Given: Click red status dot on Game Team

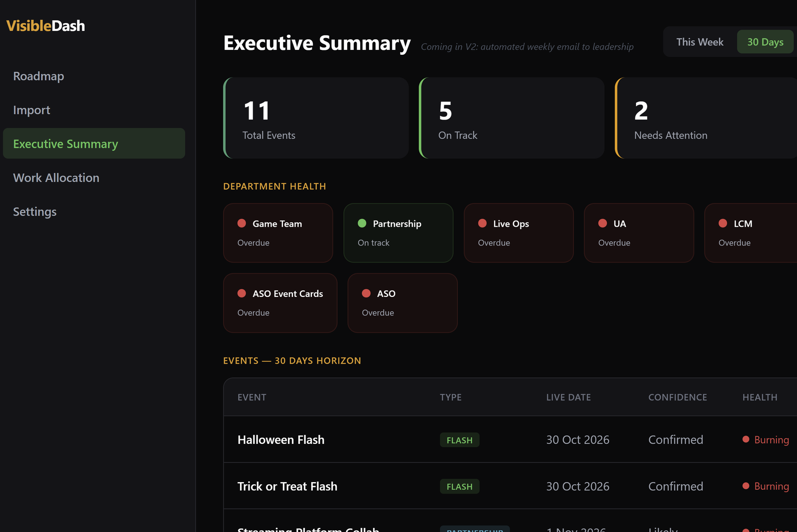Looking at the screenshot, I should tap(242, 223).
